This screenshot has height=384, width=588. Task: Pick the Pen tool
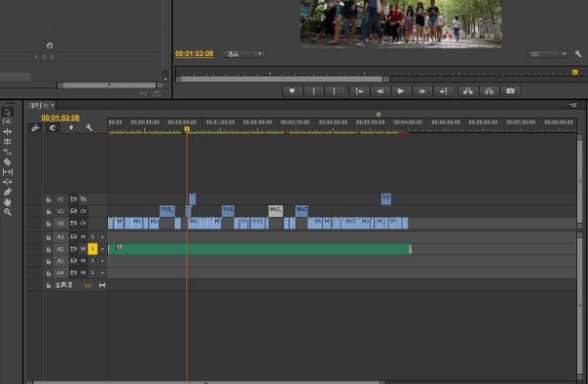click(x=8, y=192)
